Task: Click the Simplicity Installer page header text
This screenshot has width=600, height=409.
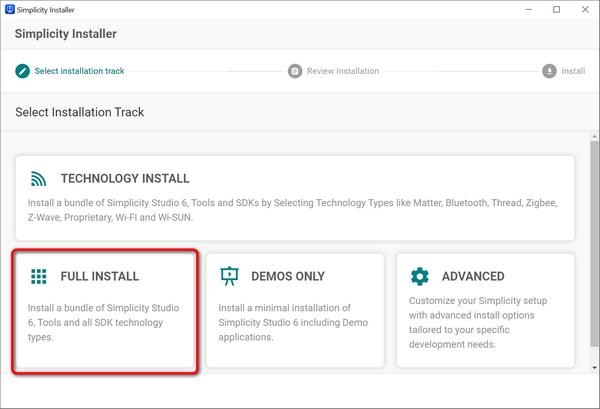Action: 66,34
